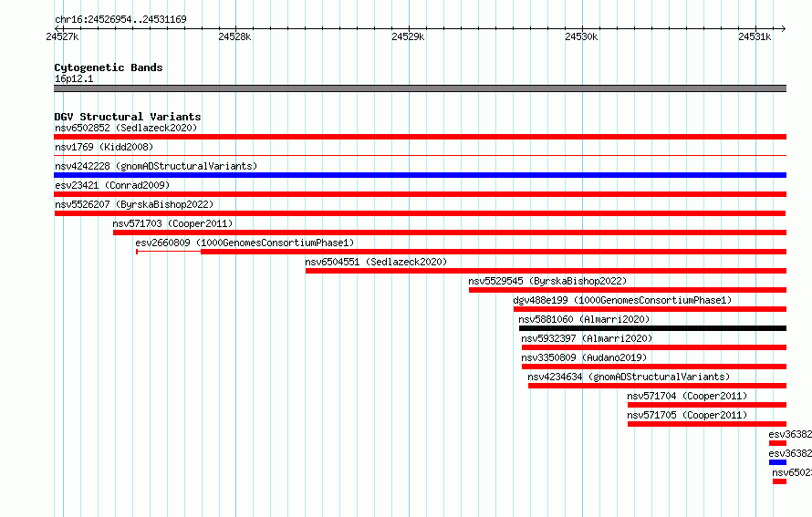The image size is (812, 517).
Task: Click the 24531k ruler position
Action: (x=755, y=36)
